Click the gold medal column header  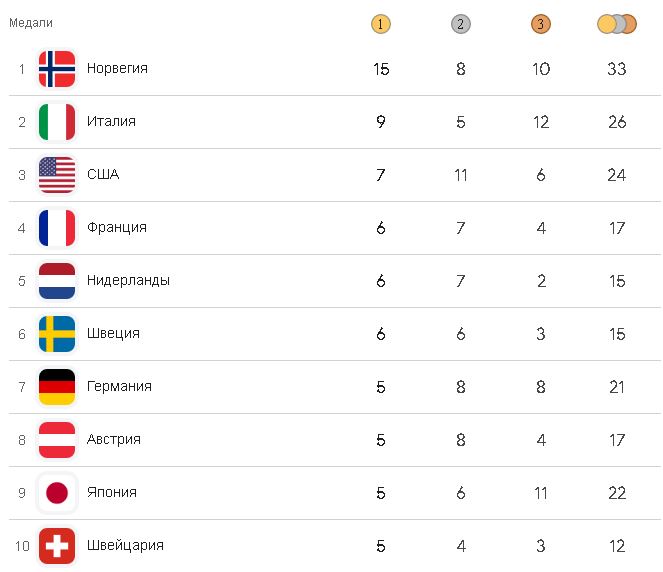tap(380, 24)
